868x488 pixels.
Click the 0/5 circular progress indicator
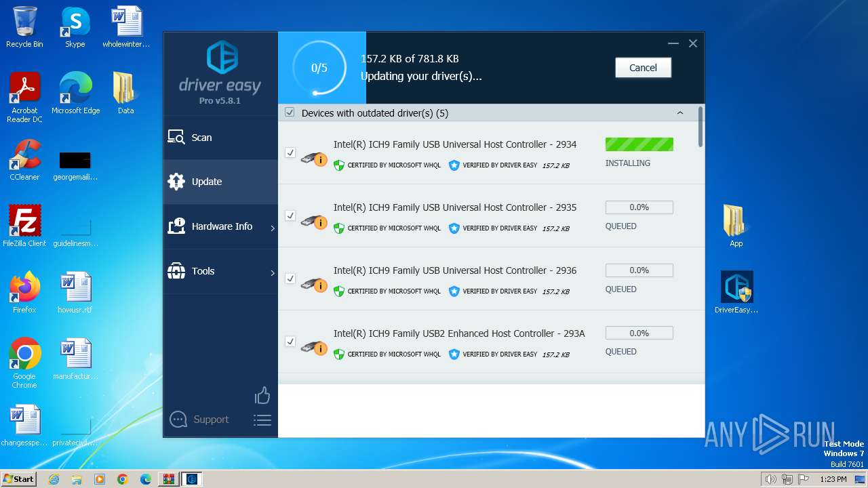coord(319,68)
